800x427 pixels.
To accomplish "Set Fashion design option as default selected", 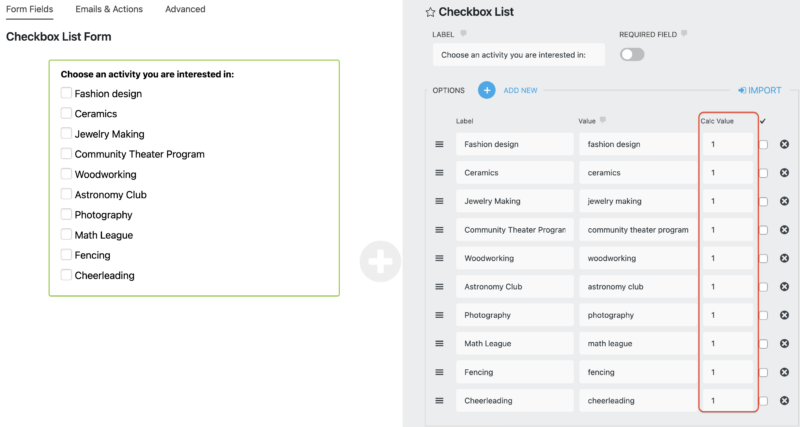I will pyautogui.click(x=763, y=145).
